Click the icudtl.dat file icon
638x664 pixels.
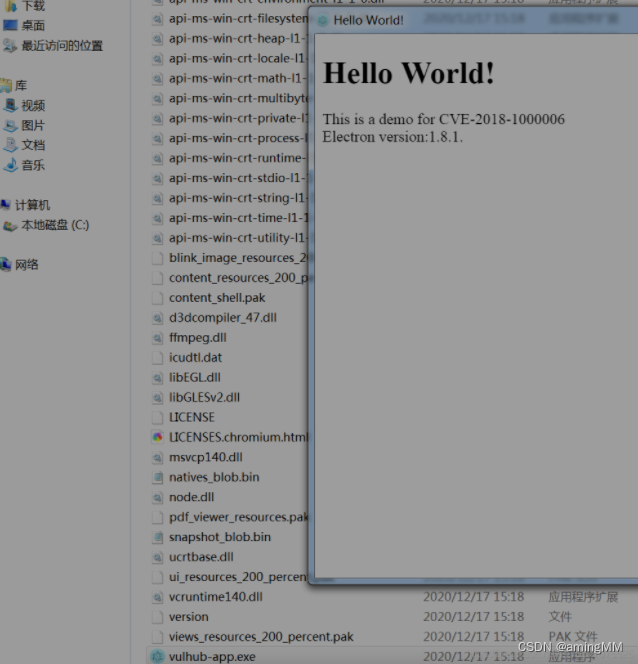pyautogui.click(x=157, y=357)
